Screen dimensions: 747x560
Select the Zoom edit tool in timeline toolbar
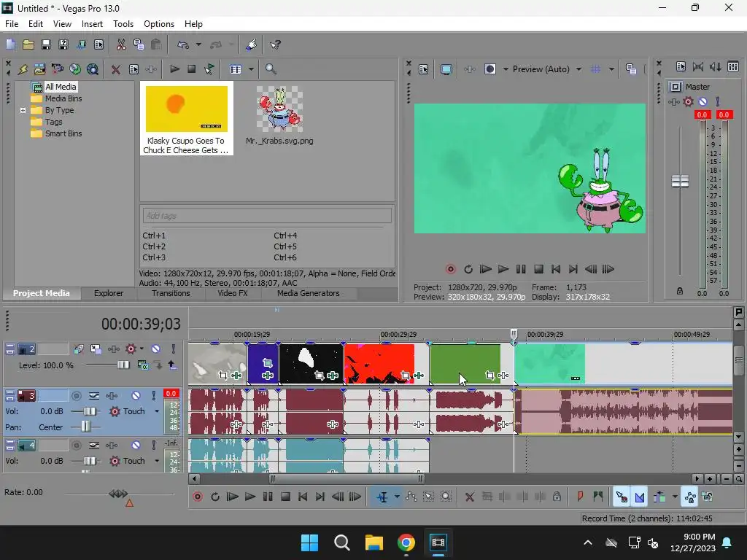coord(446,497)
